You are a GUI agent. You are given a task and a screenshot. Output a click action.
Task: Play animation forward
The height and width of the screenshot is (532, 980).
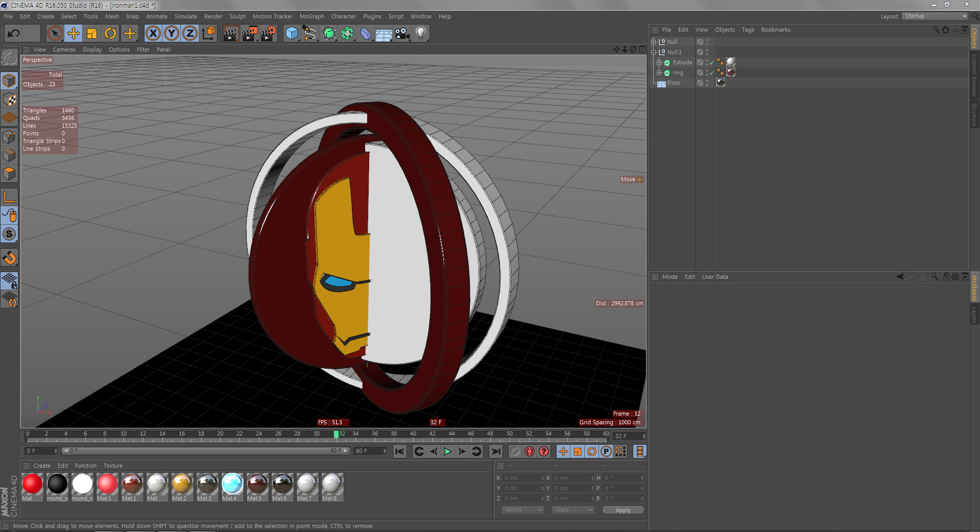click(x=448, y=451)
